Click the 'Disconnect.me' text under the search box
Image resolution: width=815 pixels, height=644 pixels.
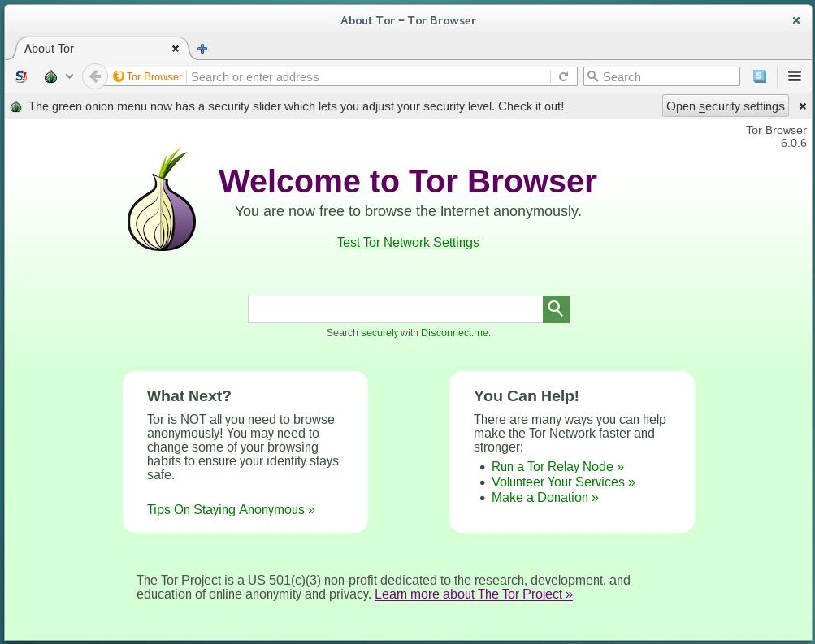coord(455,333)
